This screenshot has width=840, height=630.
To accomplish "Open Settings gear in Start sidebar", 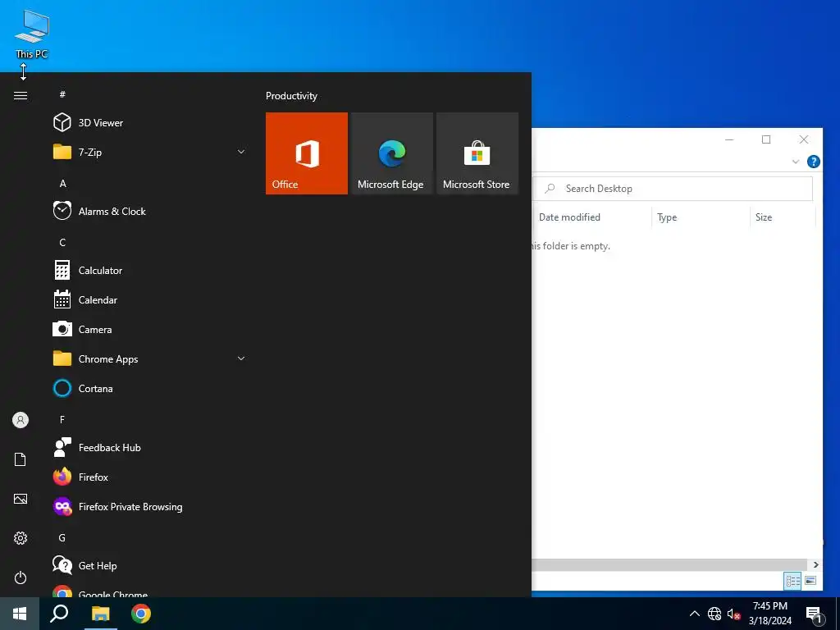I will point(21,538).
